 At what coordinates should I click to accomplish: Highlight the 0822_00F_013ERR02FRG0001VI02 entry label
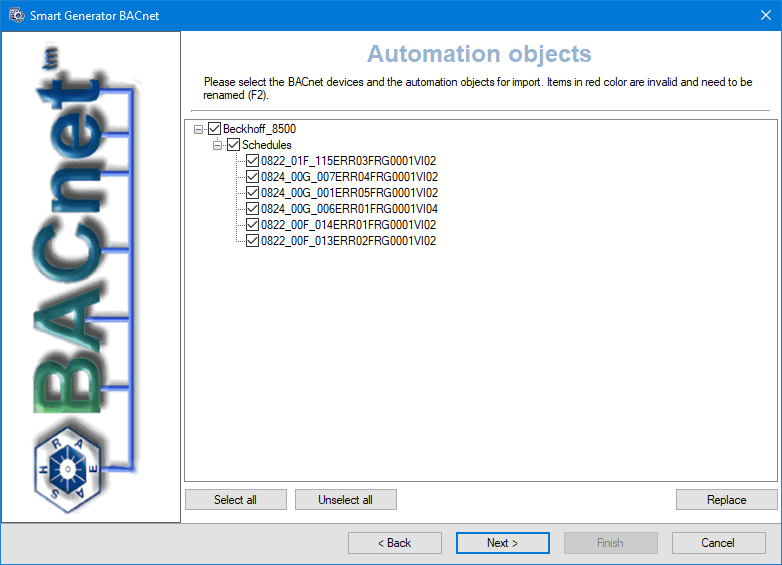[349, 241]
